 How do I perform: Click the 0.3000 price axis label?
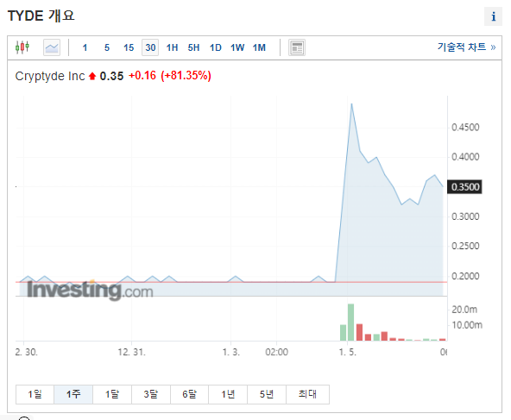[465, 216]
